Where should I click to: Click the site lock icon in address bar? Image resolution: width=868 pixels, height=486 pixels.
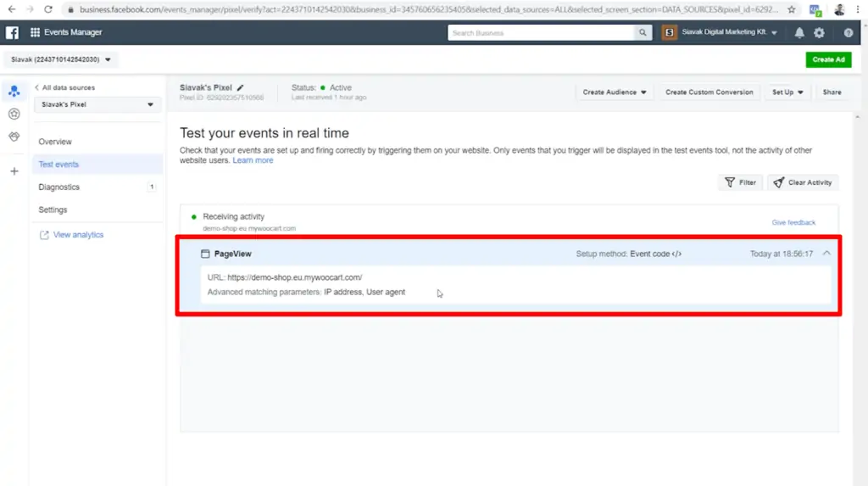coord(70,9)
